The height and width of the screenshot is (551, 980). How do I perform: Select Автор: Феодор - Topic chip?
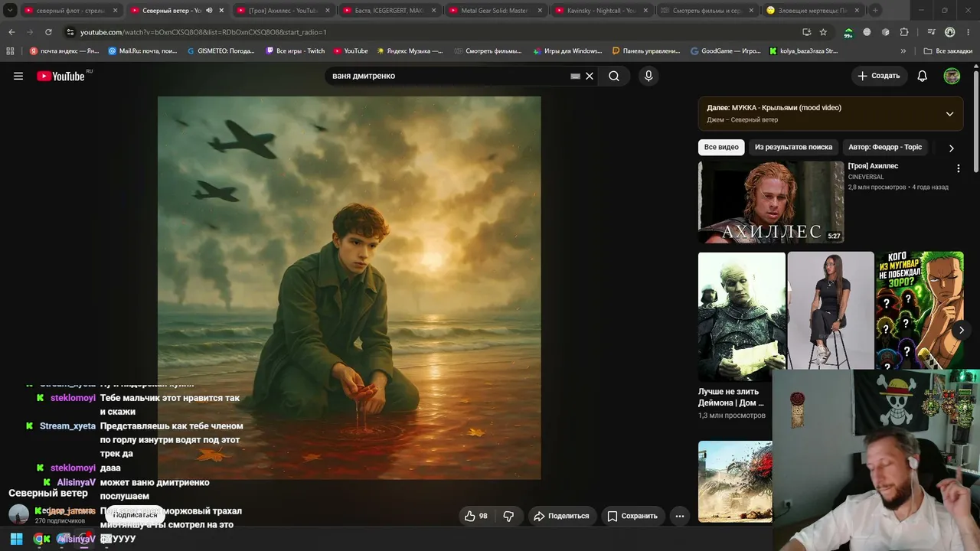(x=885, y=147)
